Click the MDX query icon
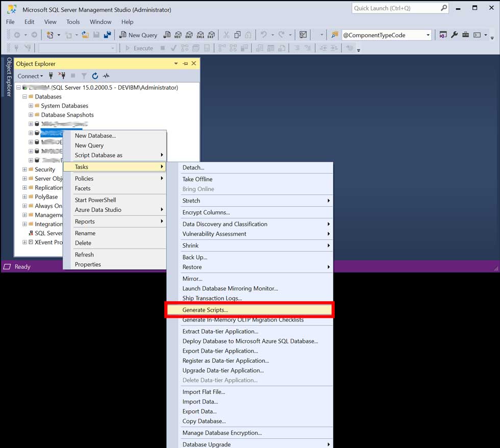The height and width of the screenshot is (448, 500). [x=178, y=35]
